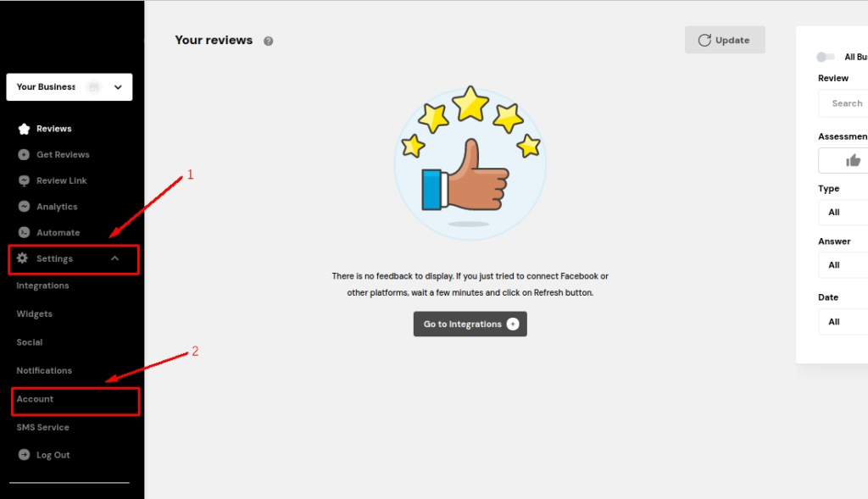Open the Answer filter dropdown
The height and width of the screenshot is (499, 868).
[844, 265]
